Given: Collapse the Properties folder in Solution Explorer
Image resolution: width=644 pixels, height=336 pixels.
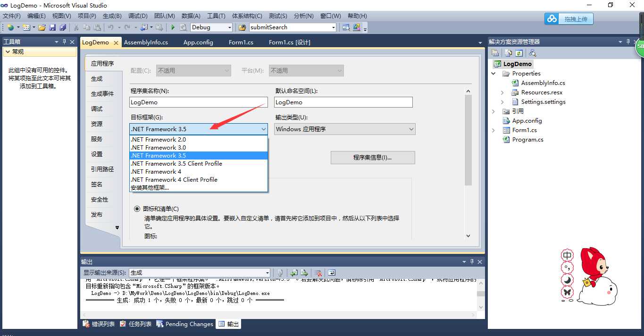Looking at the screenshot, I should tap(493, 74).
